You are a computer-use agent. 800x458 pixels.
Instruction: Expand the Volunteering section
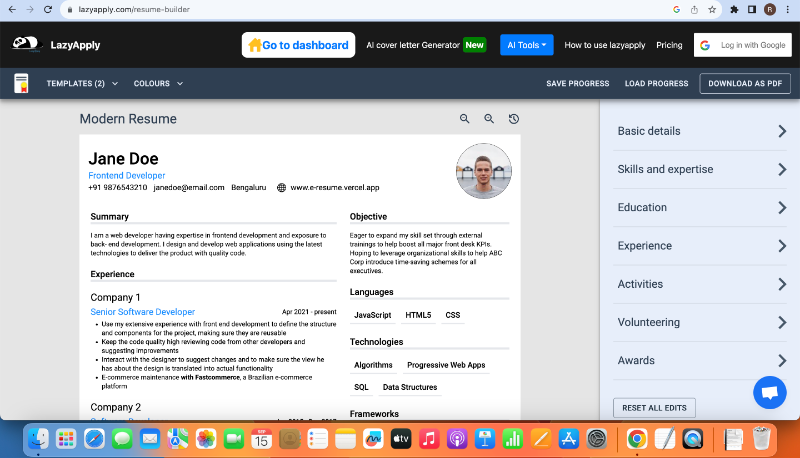tap(700, 322)
